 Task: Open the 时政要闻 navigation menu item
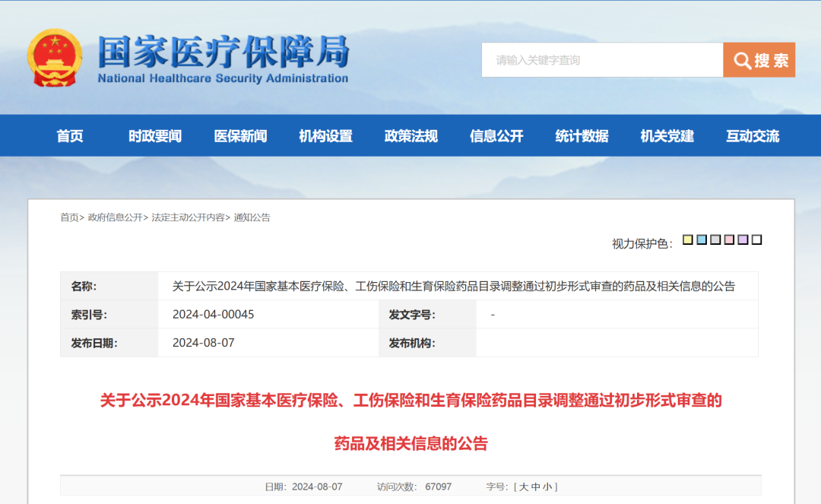coord(154,135)
